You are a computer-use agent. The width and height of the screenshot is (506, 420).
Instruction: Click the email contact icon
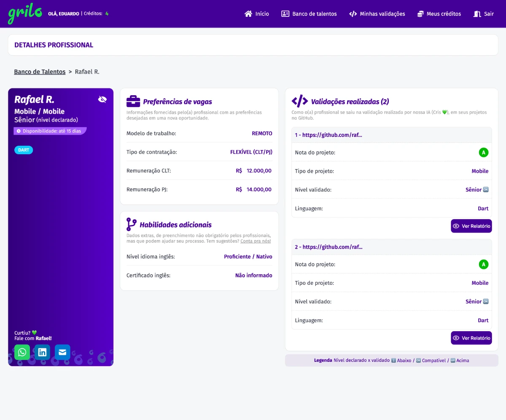[x=62, y=352]
